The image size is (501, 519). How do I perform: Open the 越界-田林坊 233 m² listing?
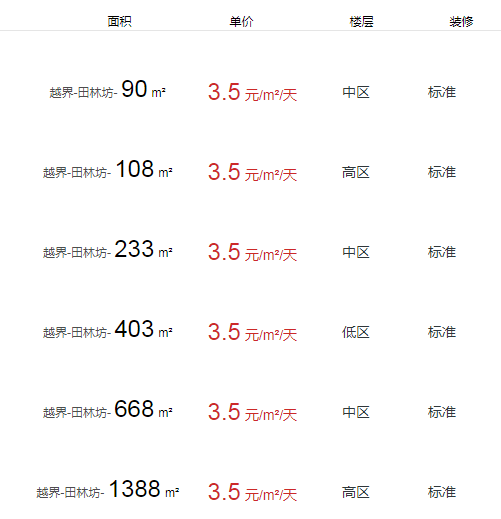click(108, 250)
